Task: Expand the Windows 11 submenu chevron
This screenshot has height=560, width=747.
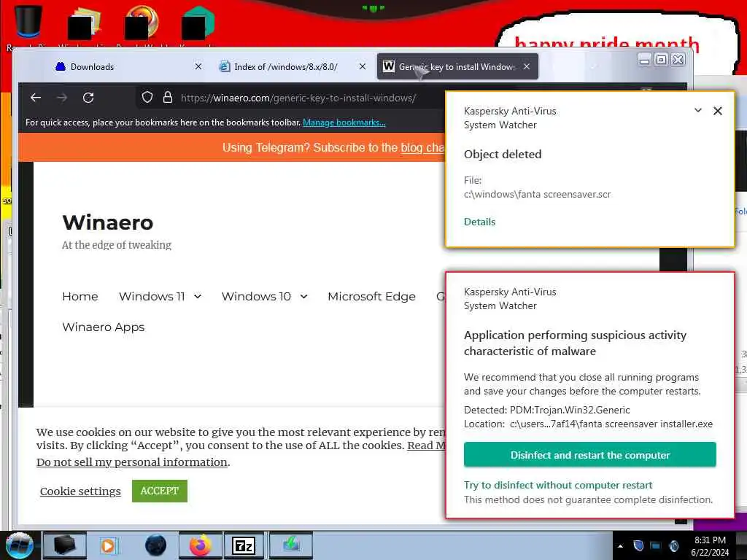Action: [x=198, y=296]
